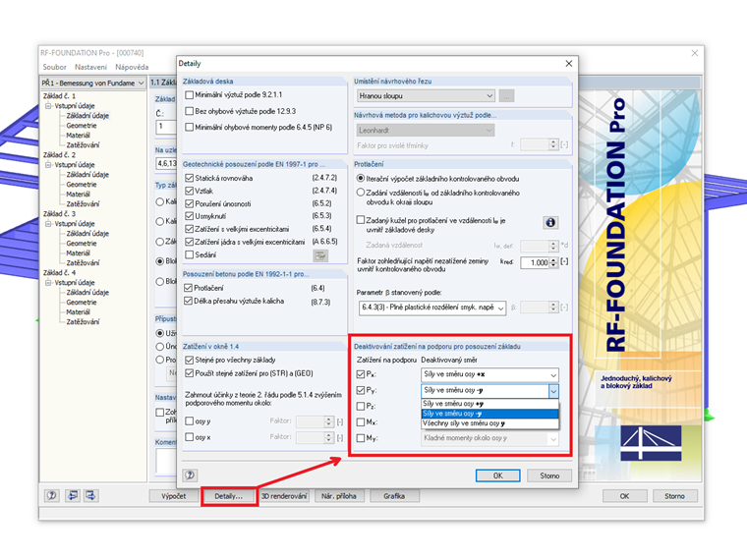
Task: Increase k red factor with stepper
Action: [x=553, y=260]
